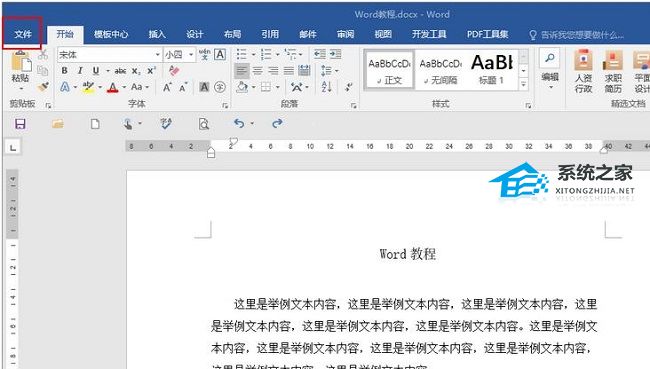The width and height of the screenshot is (650, 369).
Task: Click the Copy icon in clipboard group
Action: coord(43,70)
